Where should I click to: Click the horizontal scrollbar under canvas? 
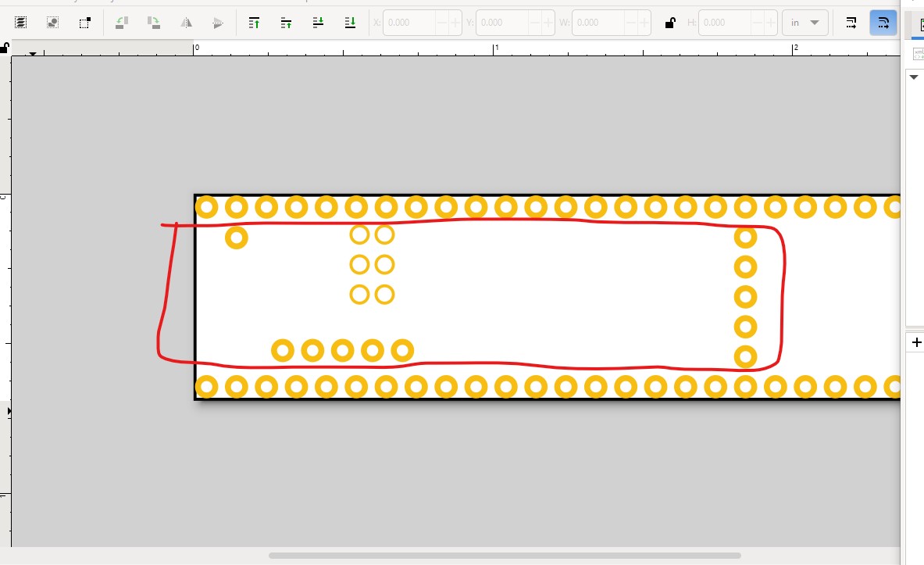point(505,556)
